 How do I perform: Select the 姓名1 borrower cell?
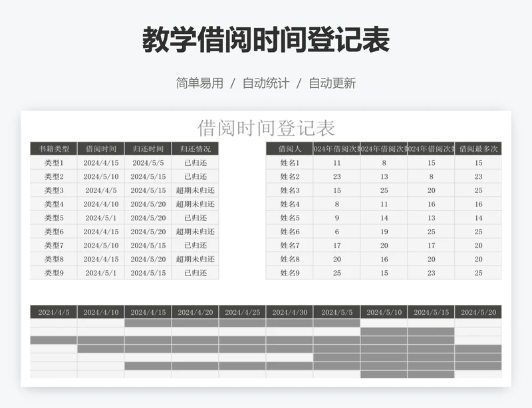tap(290, 163)
